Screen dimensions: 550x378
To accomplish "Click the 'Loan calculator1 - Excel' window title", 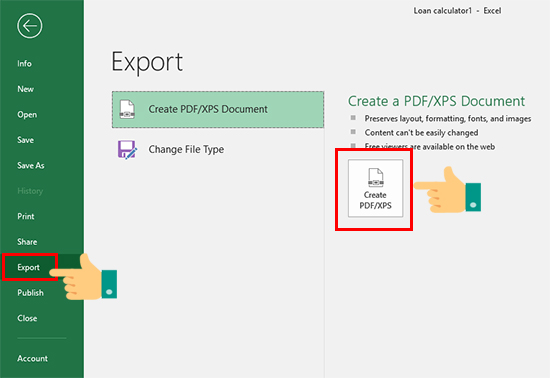I will 457,11.
